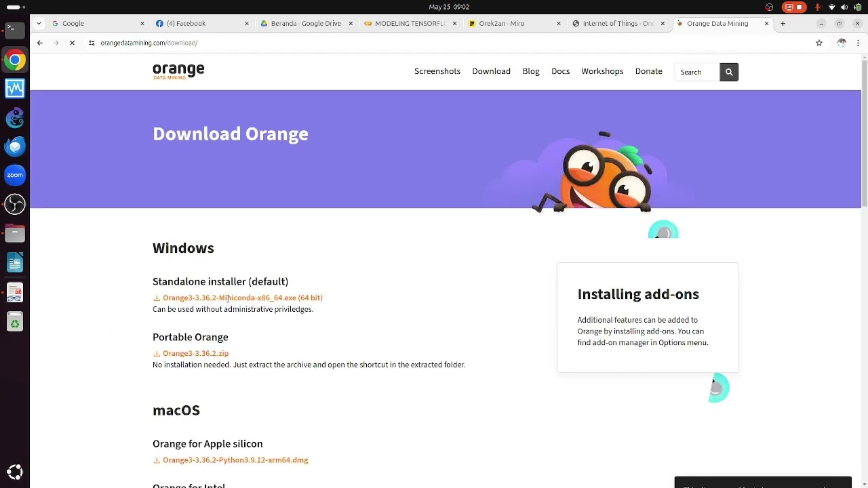This screenshot has width=868, height=488.
Task: Launch LibreOffice Writer from the dock
Action: [14, 263]
